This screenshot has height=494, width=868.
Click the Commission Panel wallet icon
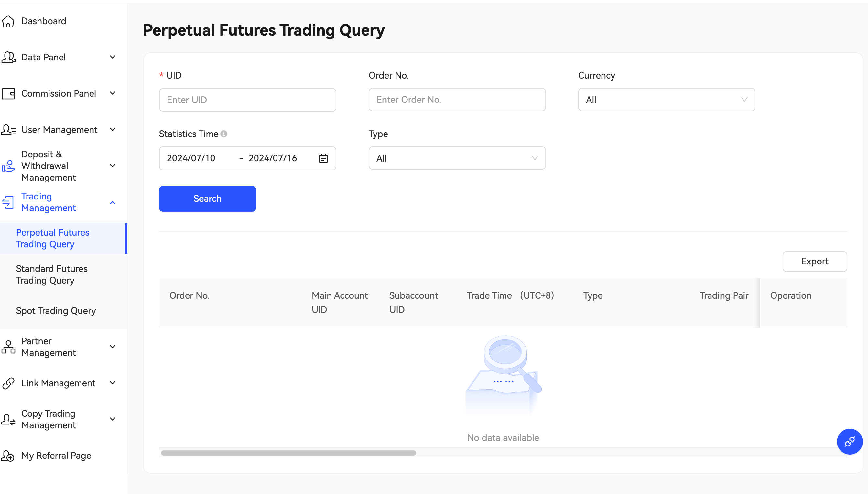[x=8, y=93]
